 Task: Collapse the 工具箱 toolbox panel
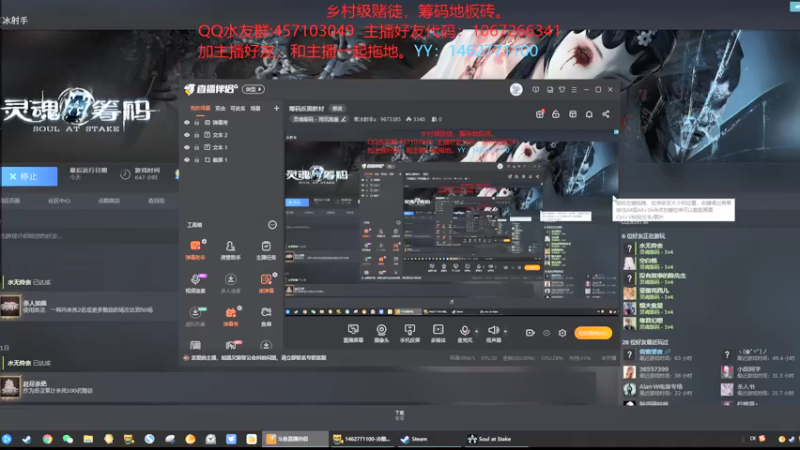click(272, 224)
